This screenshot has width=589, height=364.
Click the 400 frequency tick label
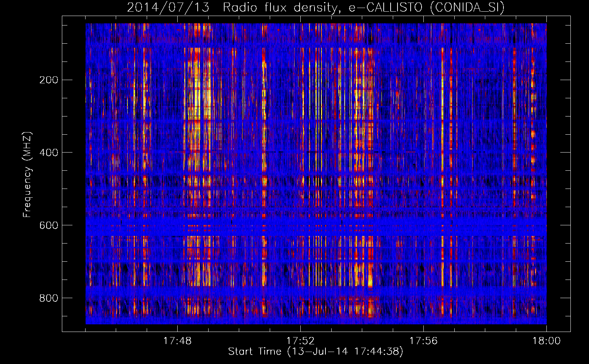[49, 153]
